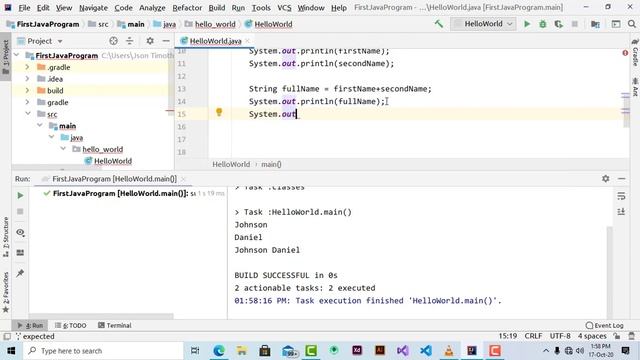Select the FirstJavaProgram [HelloWorld.main()] run tab
The image size is (640, 360).
[x=114, y=179]
